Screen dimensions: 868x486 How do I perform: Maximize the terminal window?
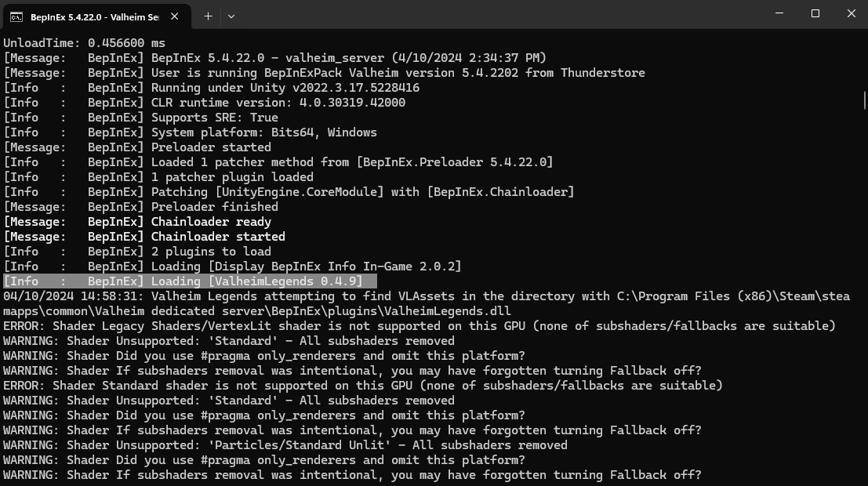tap(815, 14)
